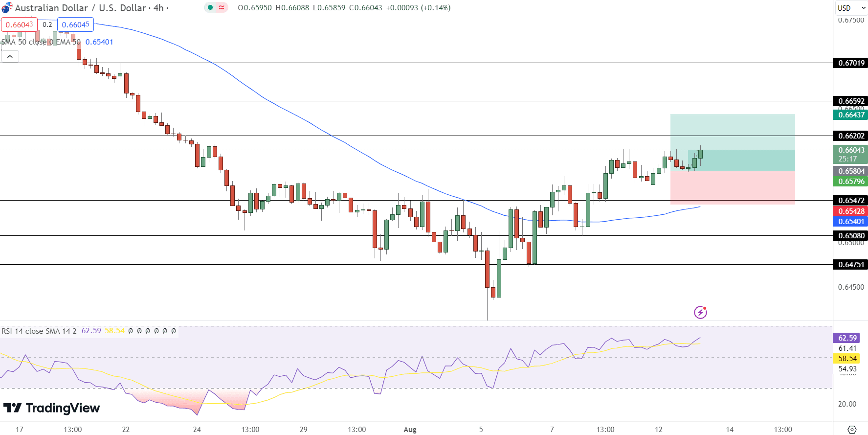
Task: Click the spread value 0.2
Action: click(x=47, y=24)
